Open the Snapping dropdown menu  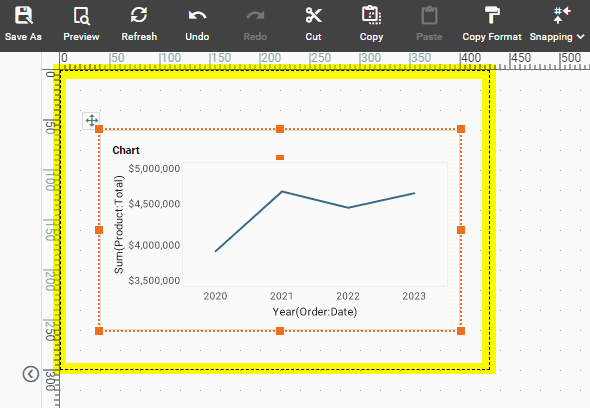(x=557, y=24)
